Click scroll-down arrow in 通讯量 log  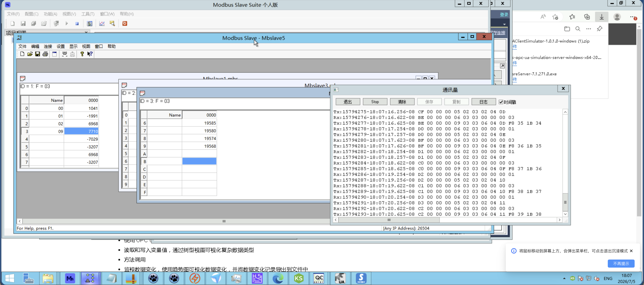coord(565,214)
